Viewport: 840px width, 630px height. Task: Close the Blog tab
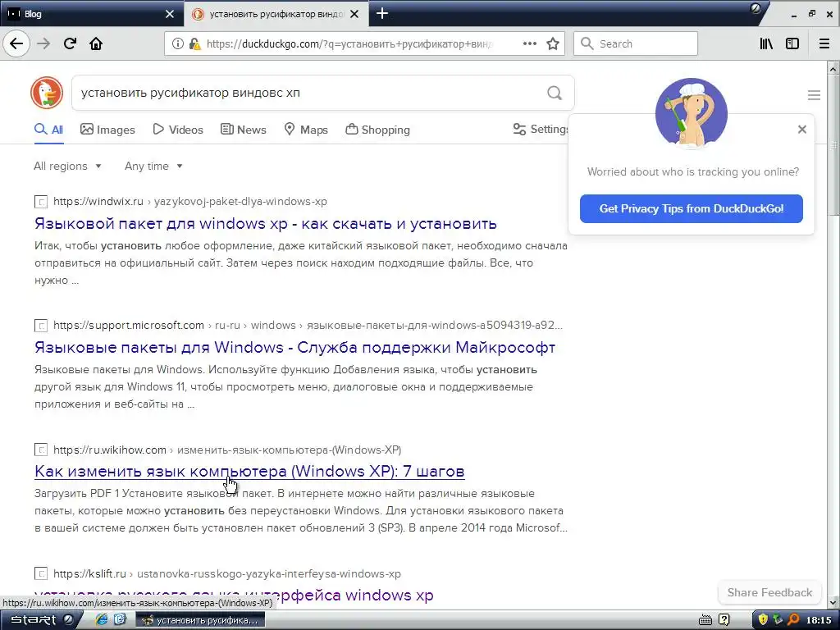[170, 14]
